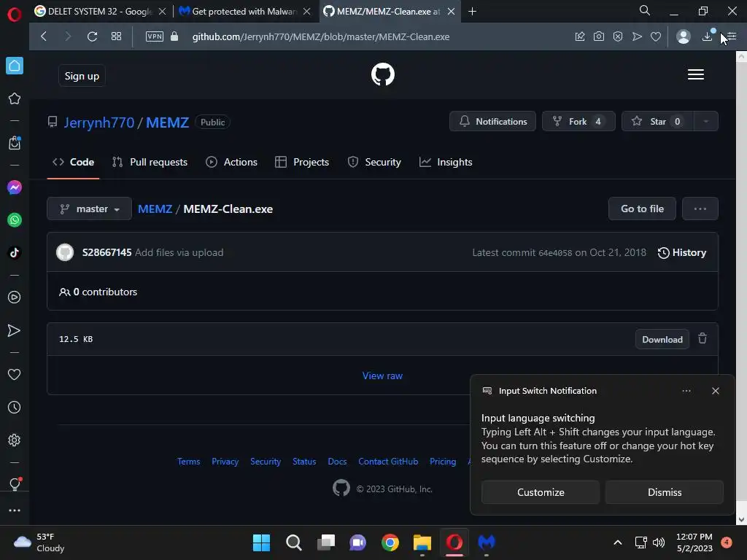Open Player icon in Opera sidebar

[15, 297]
